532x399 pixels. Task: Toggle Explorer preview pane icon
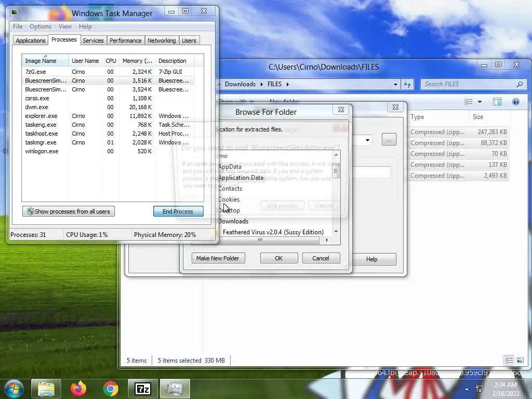point(497,102)
